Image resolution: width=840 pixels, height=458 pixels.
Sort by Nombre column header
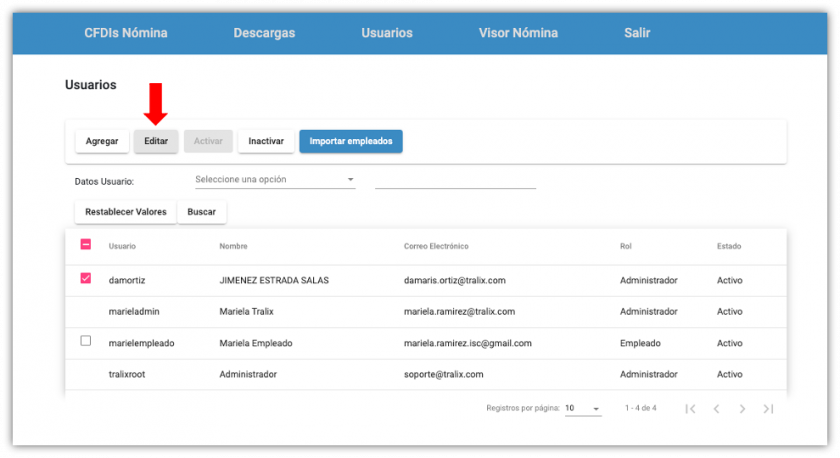coord(234,246)
